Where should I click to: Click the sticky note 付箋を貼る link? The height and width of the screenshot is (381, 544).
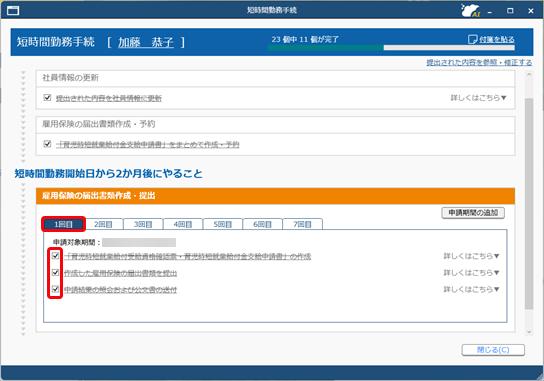[x=491, y=39]
